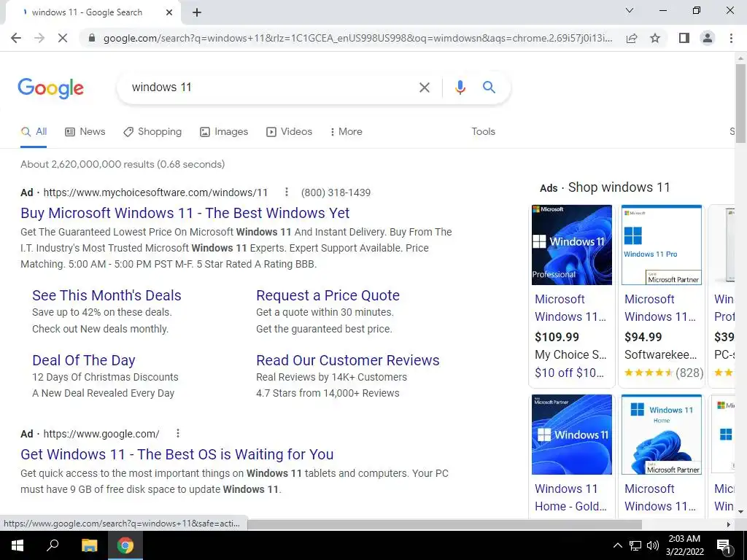Screen dimensions: 747x560
Task: Open the Windows 11 Home - Gold product image
Action: pyautogui.click(x=572, y=435)
